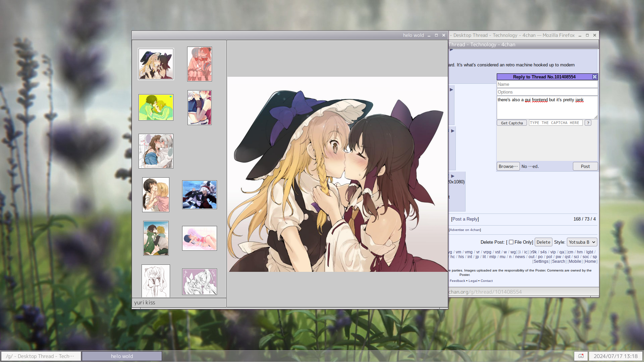Focus the Options field in reply form
644x362 pixels.
[x=547, y=92]
